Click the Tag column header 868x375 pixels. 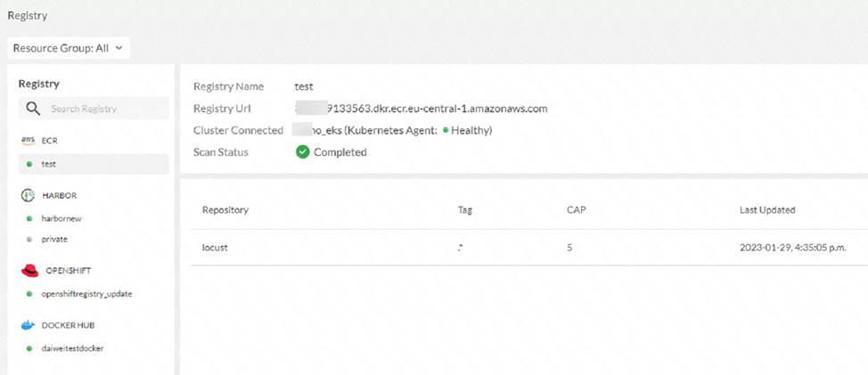click(x=464, y=210)
